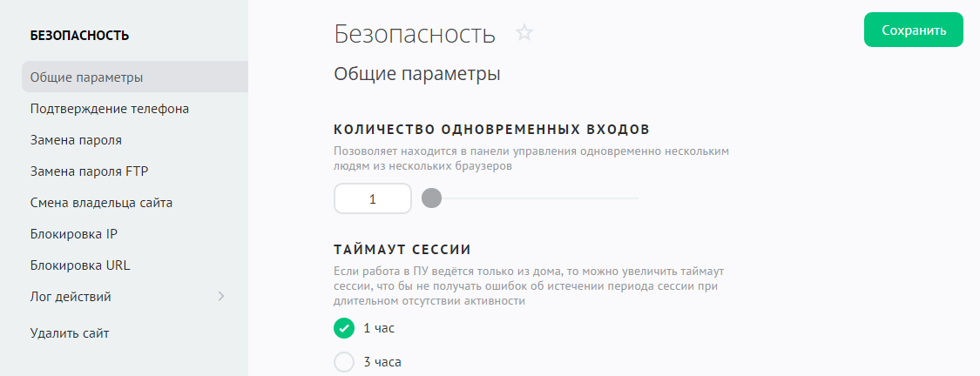Open Подтверждение телефона section
Screen dimensions: 980x376
coord(110,109)
